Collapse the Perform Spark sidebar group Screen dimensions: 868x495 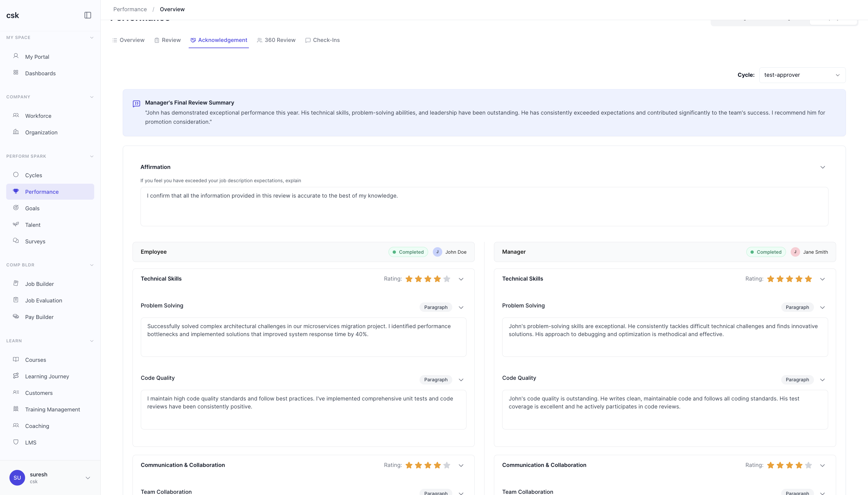point(92,157)
